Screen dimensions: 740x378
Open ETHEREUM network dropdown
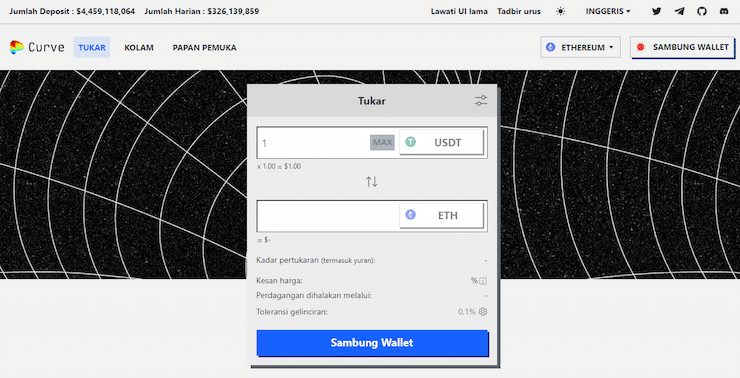[x=580, y=47]
